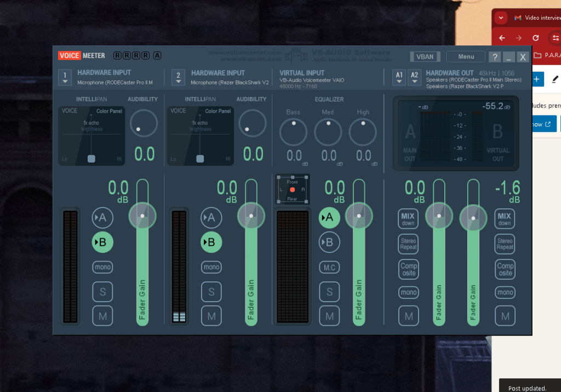Viewport: 561px width, 392px height.
Task: Click the Hardware Input 1 Fader Gain knob
Action: pos(142,216)
